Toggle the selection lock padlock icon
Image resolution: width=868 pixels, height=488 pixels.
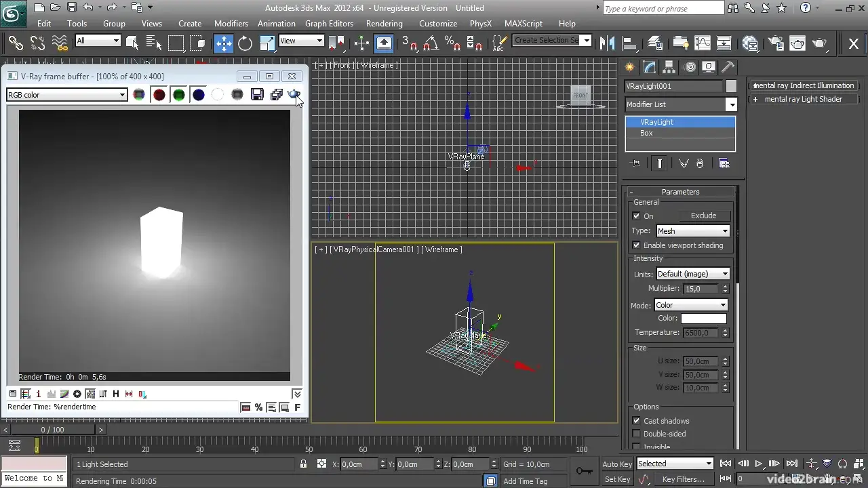303,464
